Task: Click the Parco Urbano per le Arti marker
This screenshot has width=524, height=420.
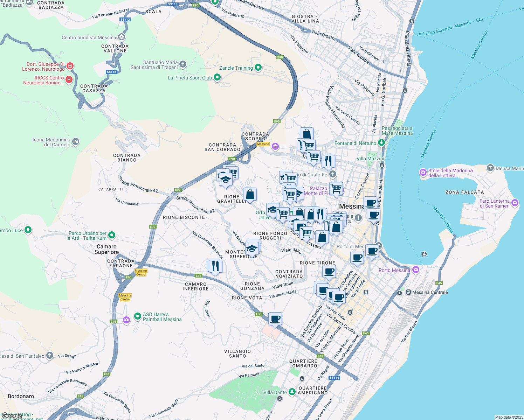Action: (112, 235)
